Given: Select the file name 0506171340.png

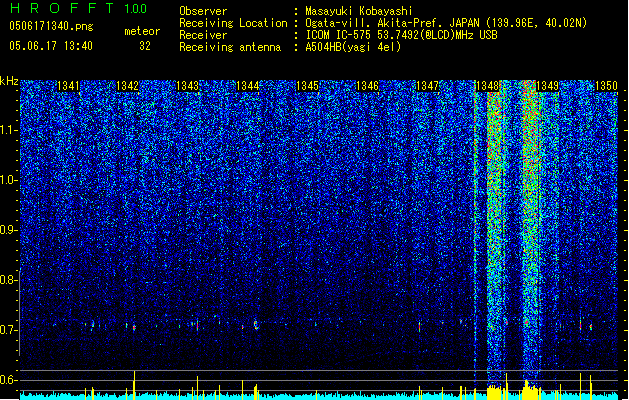Looking at the screenshot, I should click(x=51, y=26).
